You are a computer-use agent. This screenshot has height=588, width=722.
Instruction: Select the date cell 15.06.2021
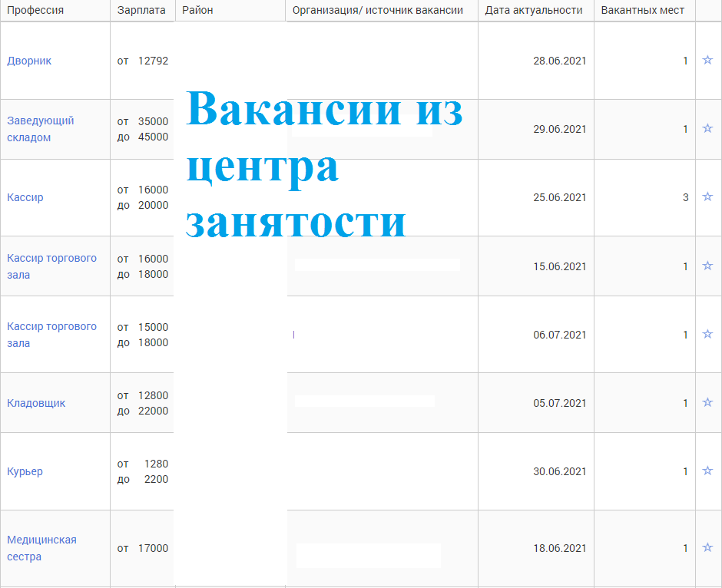pyautogui.click(x=559, y=266)
